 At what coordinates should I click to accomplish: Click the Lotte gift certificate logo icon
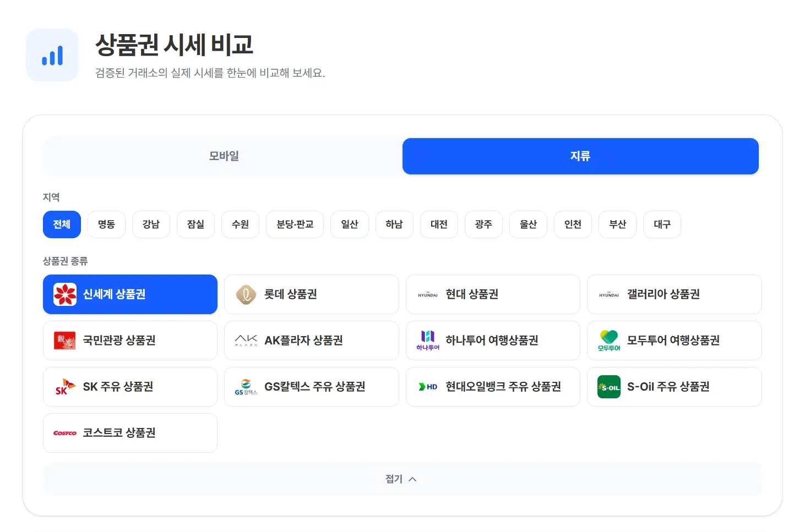tap(246, 294)
